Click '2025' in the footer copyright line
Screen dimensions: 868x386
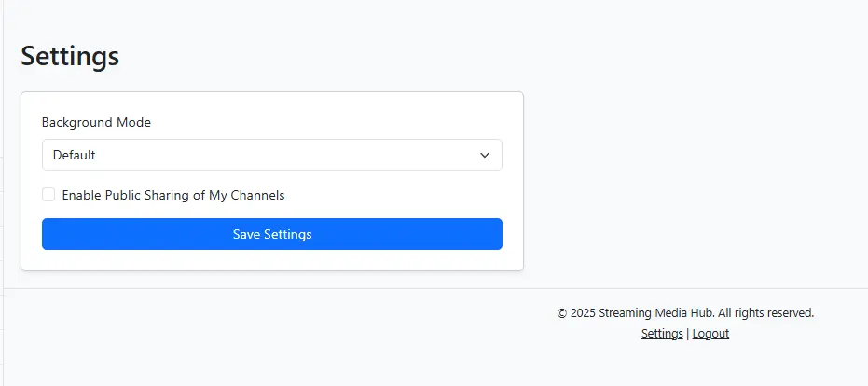pos(583,313)
